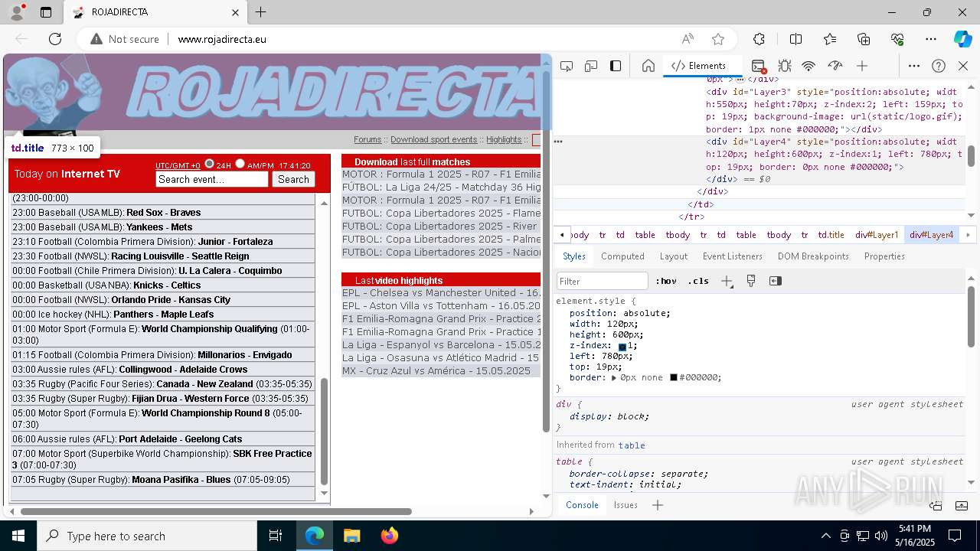Open the Event Listeners tab
The width and height of the screenshot is (980, 551).
pyautogui.click(x=733, y=256)
